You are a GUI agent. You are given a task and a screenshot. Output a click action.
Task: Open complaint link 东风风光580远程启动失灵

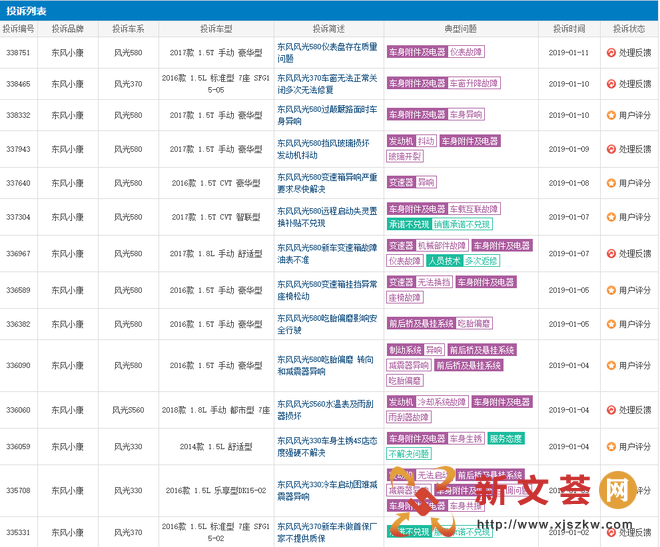(327, 217)
